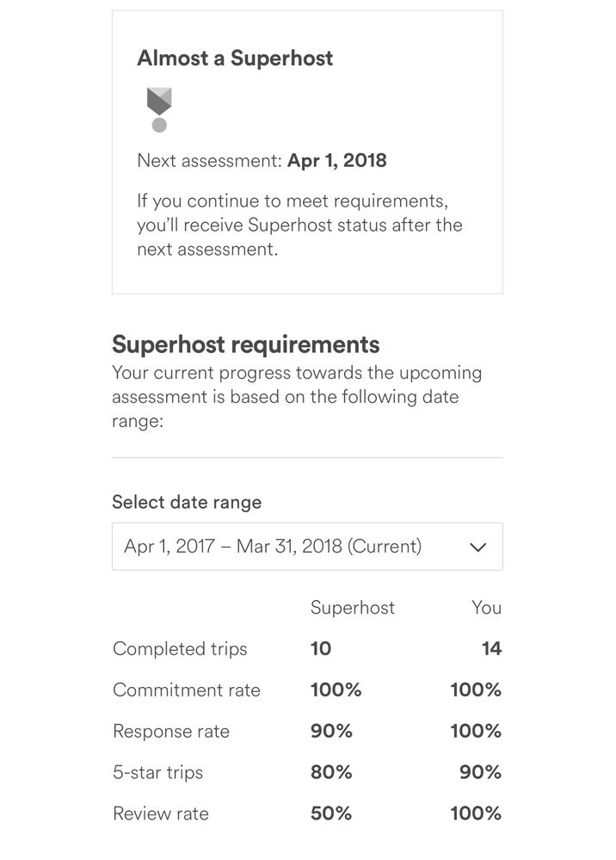Click the 5-star trips row label
Screen dimensions: 616x860
click(x=157, y=772)
